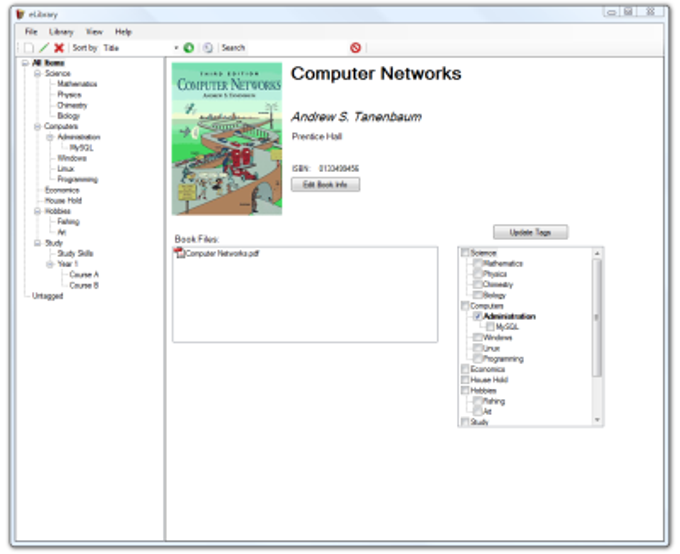Collapse the Science node in left tree
Viewport: 680px width, 554px height.
pos(38,73)
